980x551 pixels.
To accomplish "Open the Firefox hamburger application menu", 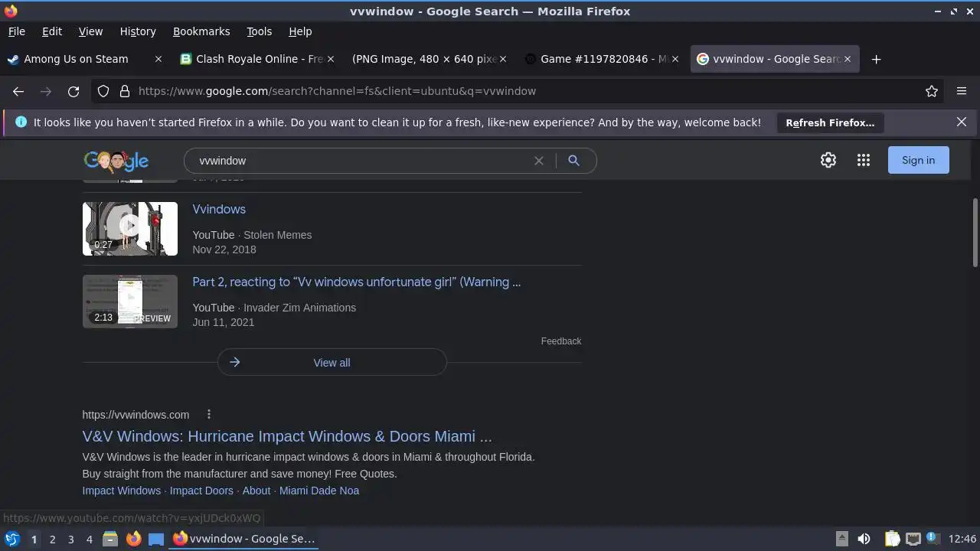I will click(x=962, y=91).
